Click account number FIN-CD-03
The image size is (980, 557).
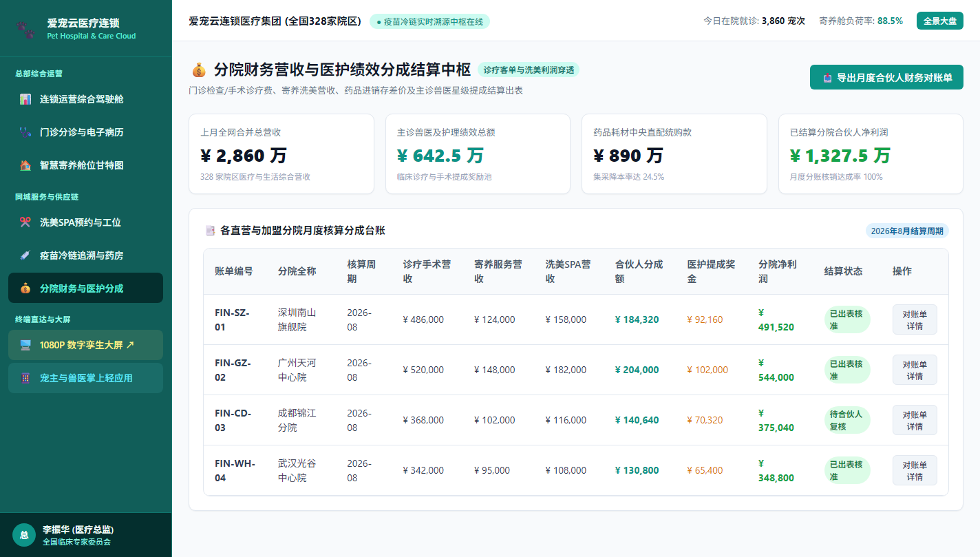233,420
